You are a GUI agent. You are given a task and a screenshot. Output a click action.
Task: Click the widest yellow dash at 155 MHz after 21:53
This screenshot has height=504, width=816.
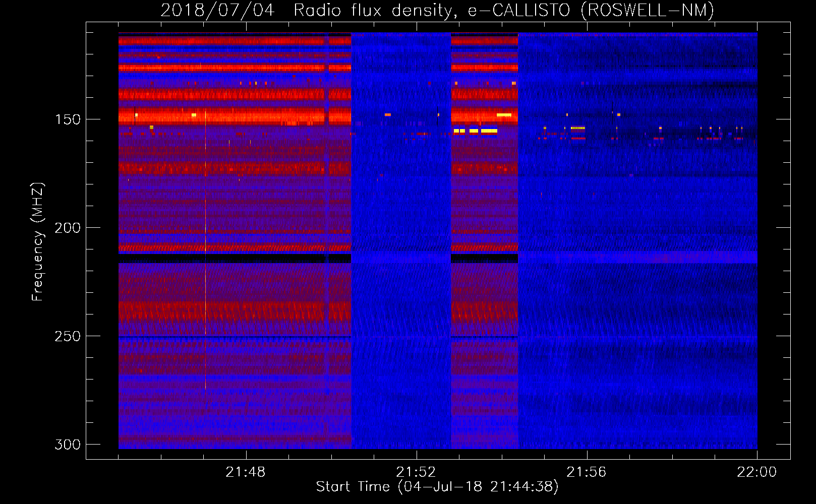(489, 131)
